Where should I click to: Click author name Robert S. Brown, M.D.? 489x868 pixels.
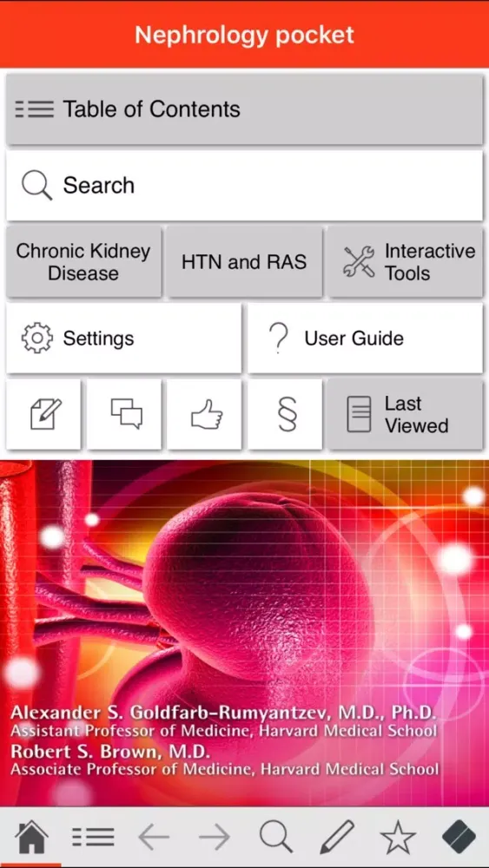[110, 751]
